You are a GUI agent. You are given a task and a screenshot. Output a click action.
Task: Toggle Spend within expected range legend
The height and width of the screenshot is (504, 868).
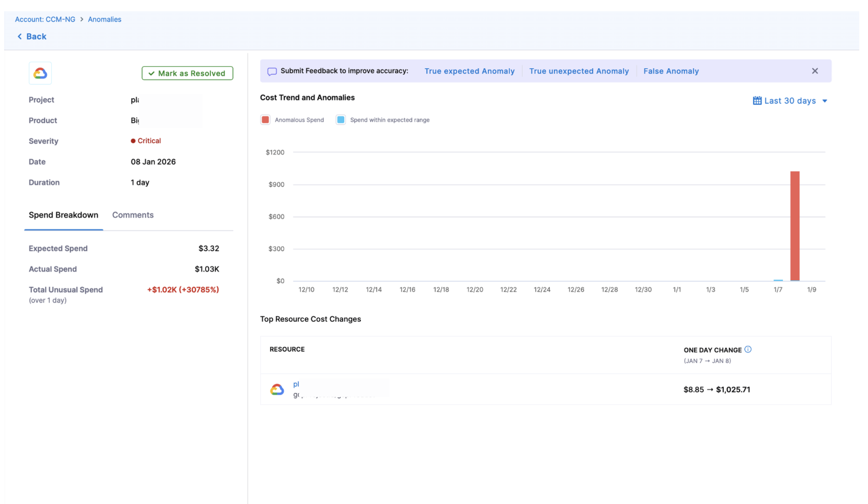pos(341,120)
